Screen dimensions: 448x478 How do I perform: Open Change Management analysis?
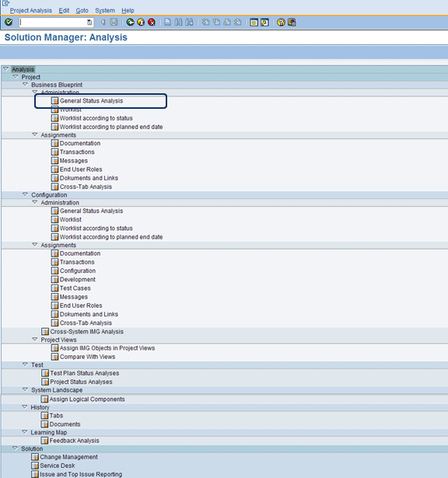click(68, 457)
